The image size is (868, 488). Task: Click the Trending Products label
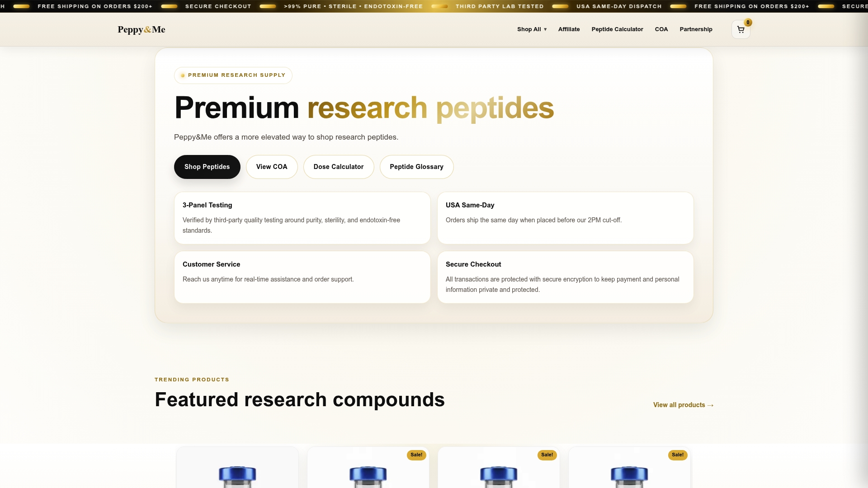pos(192,380)
